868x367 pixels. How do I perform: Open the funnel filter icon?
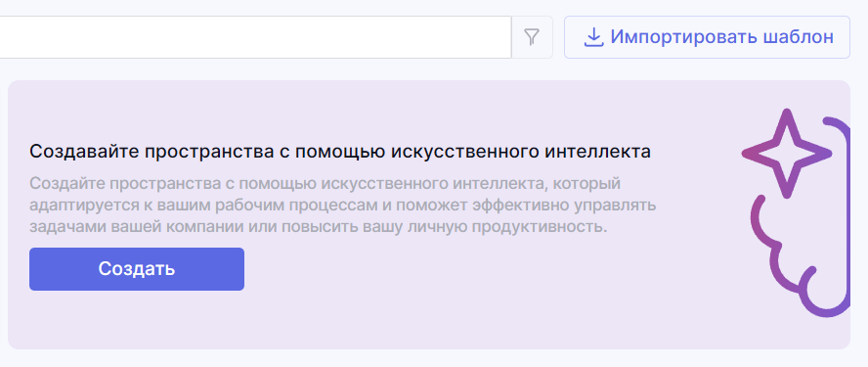(x=532, y=37)
